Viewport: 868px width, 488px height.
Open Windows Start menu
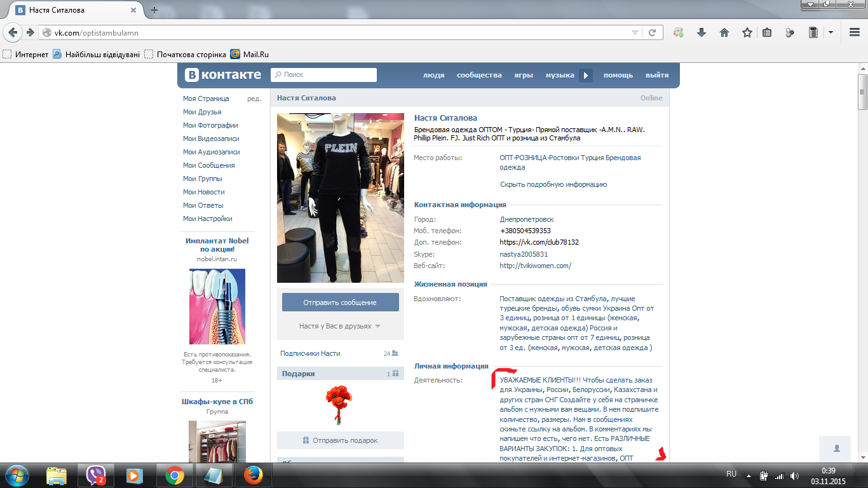tap(17, 475)
